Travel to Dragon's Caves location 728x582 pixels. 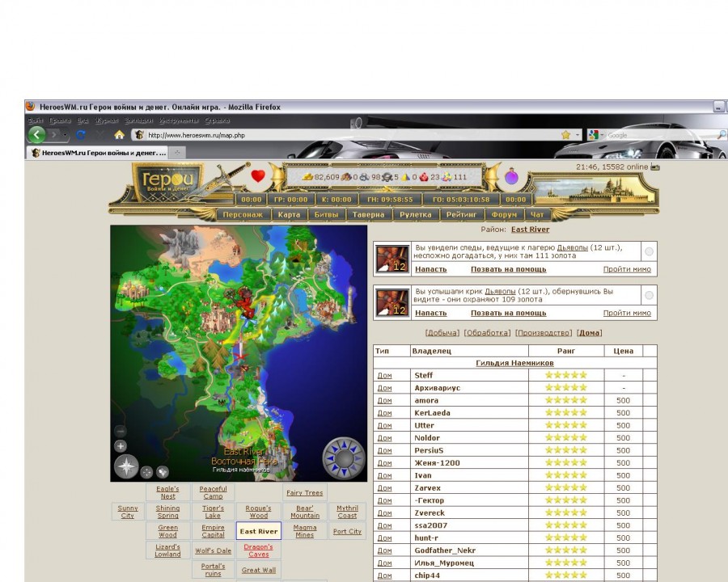pyautogui.click(x=258, y=550)
